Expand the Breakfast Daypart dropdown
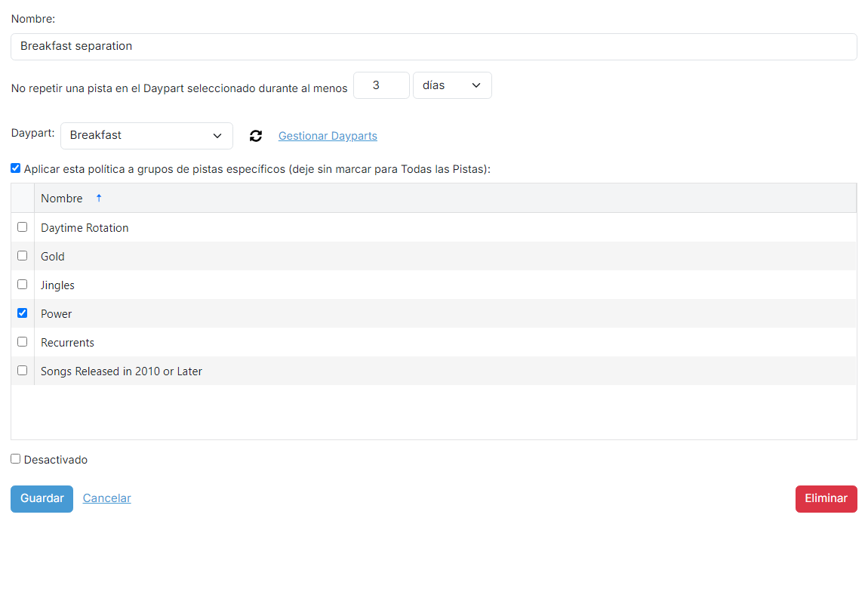Screen dimensions: 868x604 coord(146,136)
